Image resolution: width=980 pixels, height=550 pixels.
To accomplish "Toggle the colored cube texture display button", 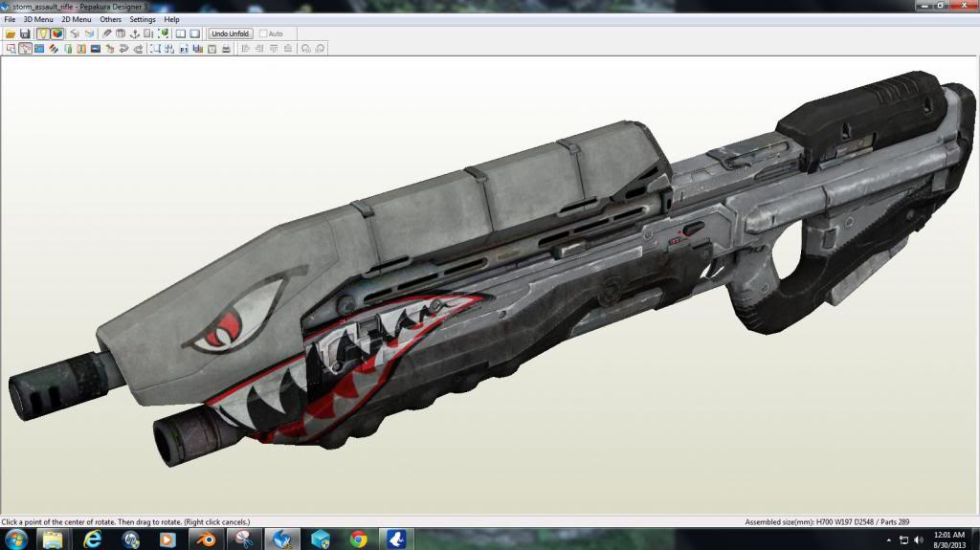I will pyautogui.click(x=56, y=33).
